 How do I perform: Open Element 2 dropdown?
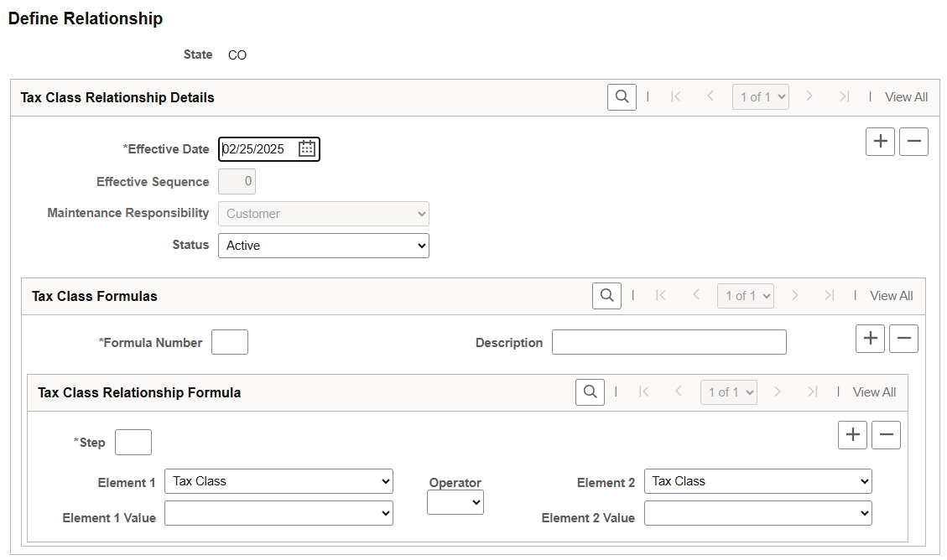(758, 481)
